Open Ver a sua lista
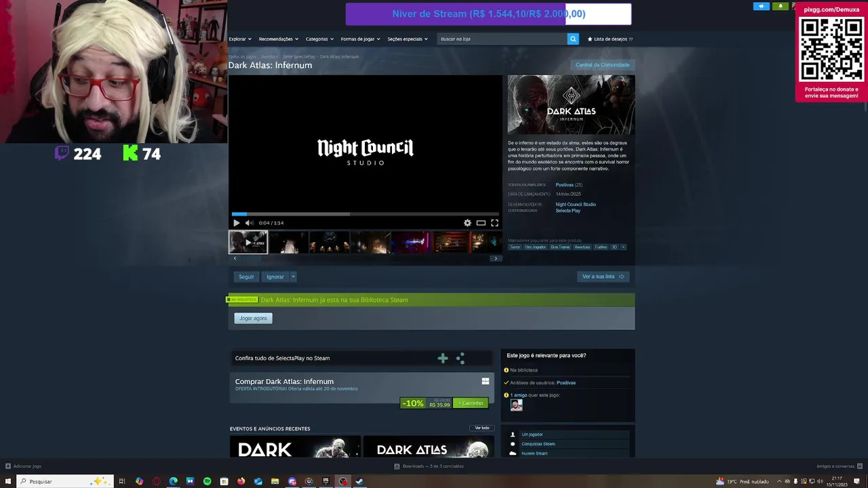868x488 pixels. [x=603, y=277]
